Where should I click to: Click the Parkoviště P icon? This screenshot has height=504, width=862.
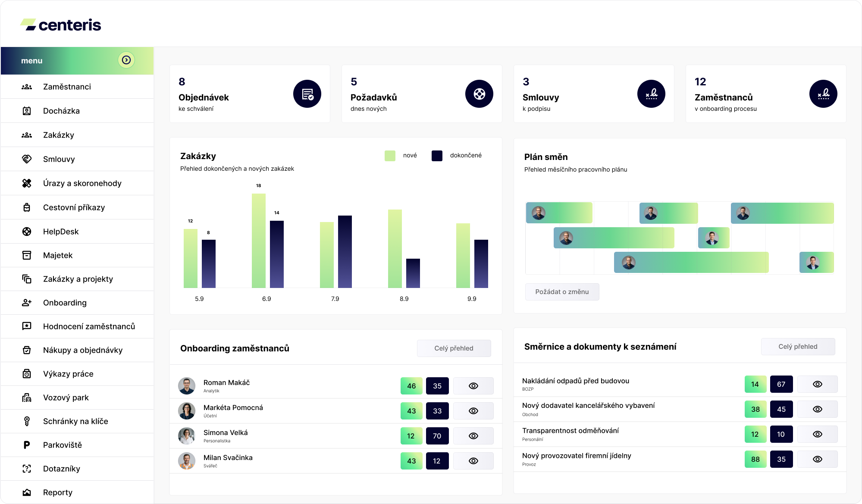[27, 445]
